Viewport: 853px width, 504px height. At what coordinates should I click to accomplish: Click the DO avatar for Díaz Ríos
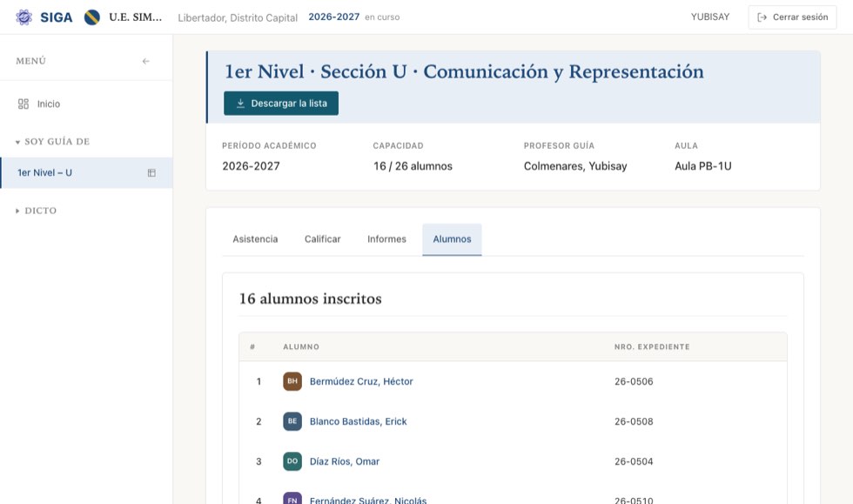point(292,461)
